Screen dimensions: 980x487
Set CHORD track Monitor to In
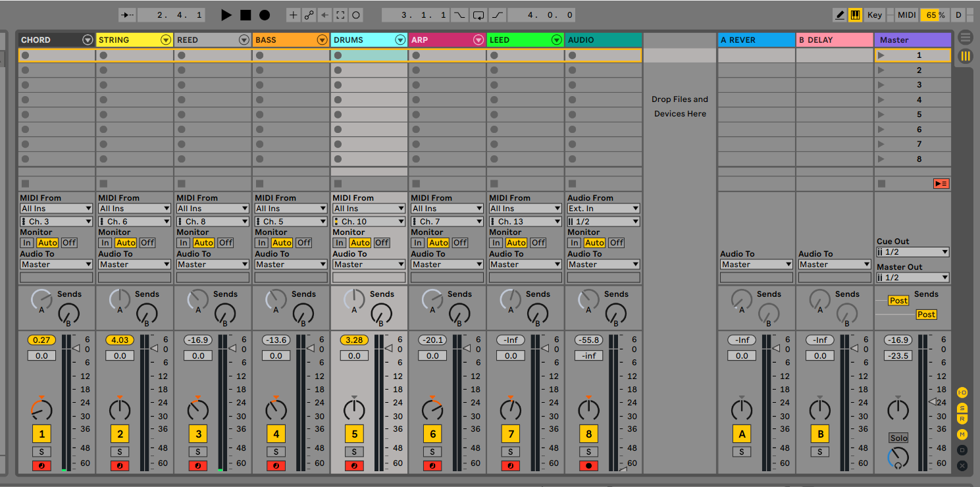point(27,243)
